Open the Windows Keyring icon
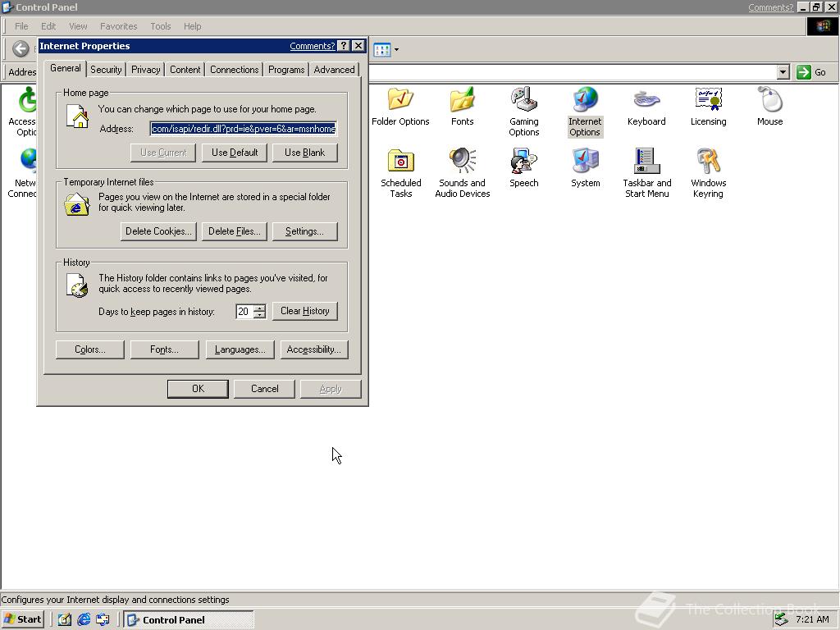This screenshot has width=840, height=630. point(708,173)
